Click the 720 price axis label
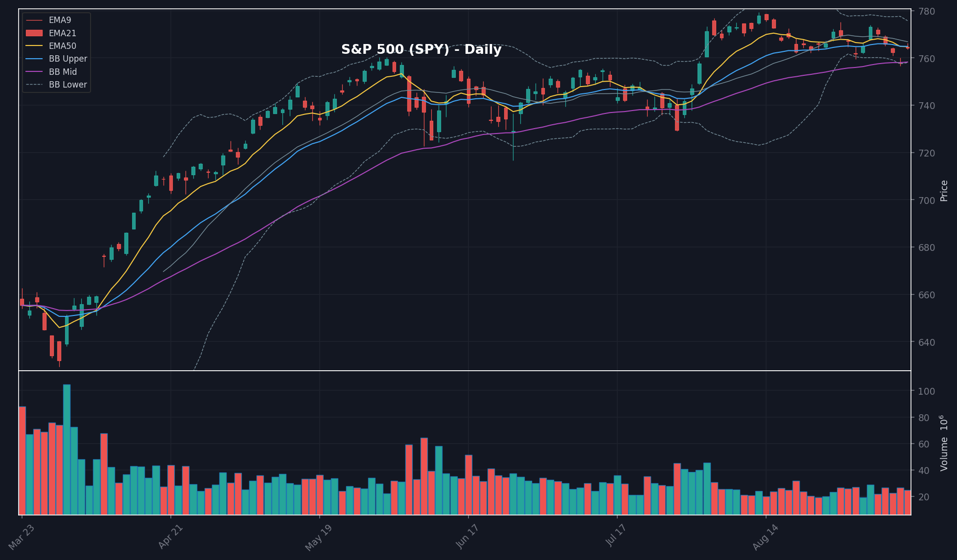Image resolution: width=957 pixels, height=560 pixels. 926,153
